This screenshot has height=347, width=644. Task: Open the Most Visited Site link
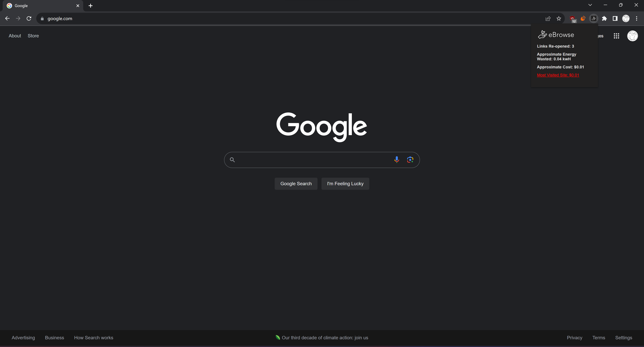pos(558,75)
